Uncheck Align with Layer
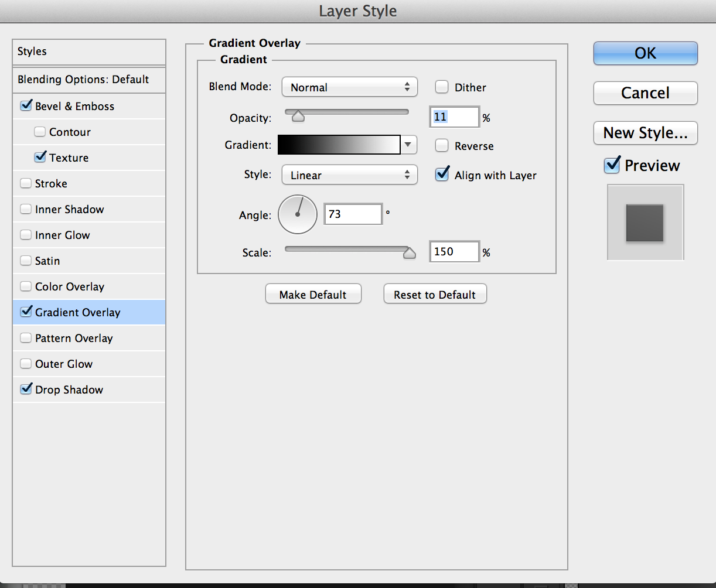 [442, 175]
